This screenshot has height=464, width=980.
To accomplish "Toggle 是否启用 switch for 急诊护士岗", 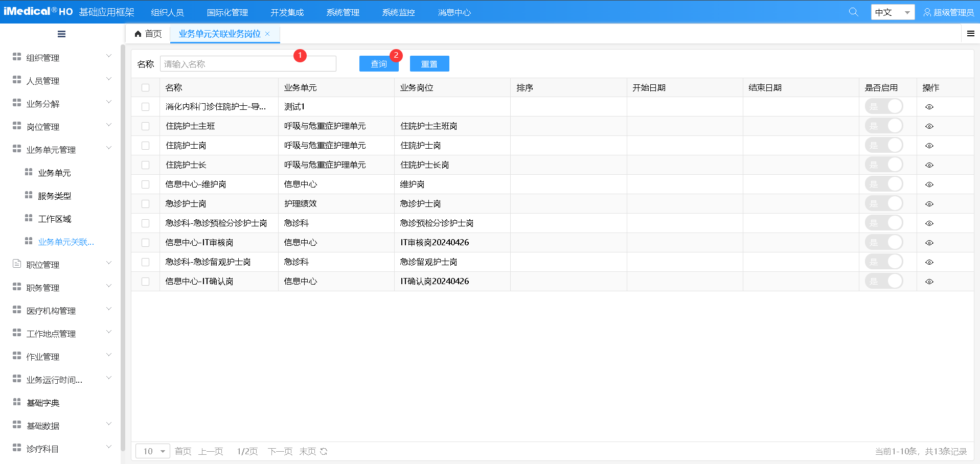I will (884, 203).
